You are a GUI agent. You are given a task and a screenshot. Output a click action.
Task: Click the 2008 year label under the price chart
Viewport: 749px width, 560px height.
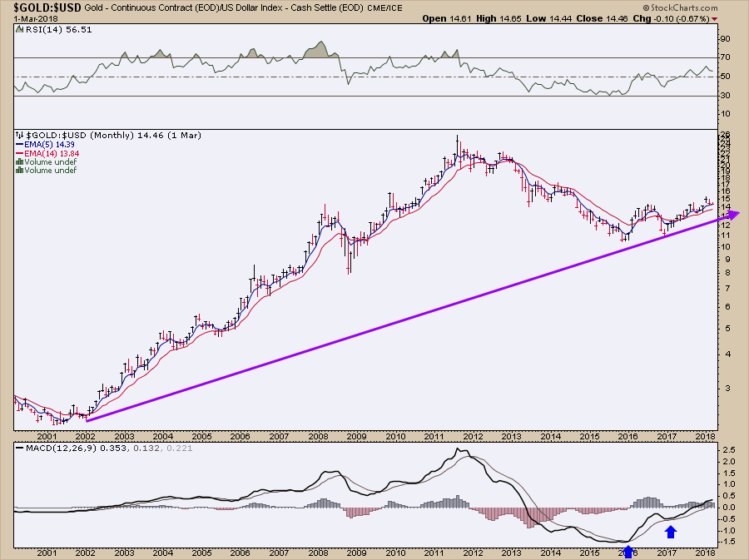coord(318,436)
